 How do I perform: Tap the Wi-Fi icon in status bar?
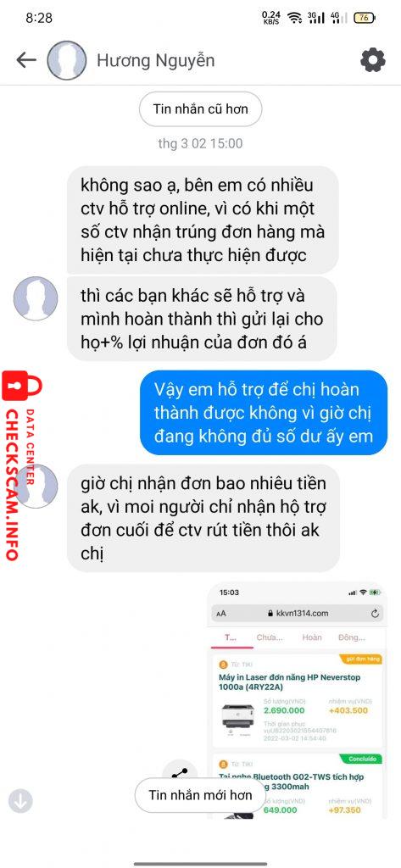pyautogui.click(x=295, y=18)
